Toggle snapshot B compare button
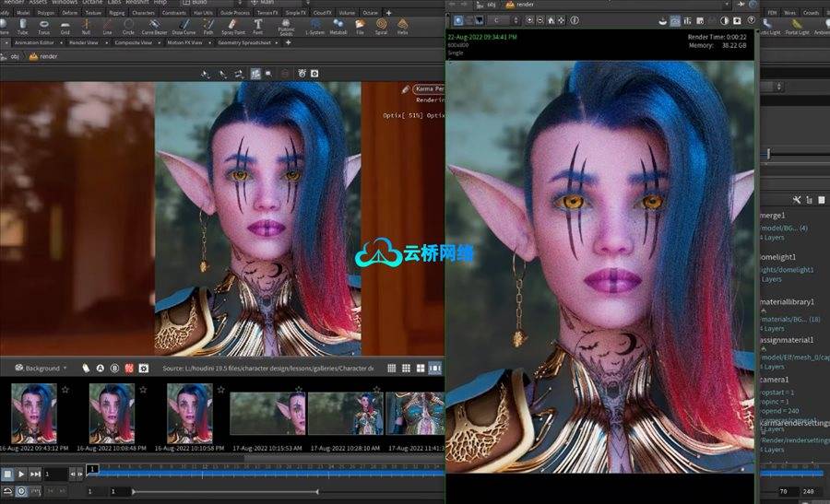The image size is (830, 504). point(114,369)
